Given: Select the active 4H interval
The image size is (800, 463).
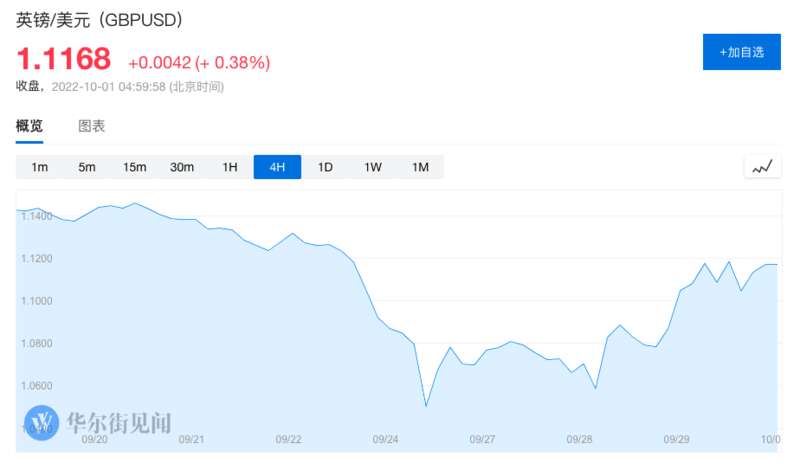Looking at the screenshot, I should (277, 167).
